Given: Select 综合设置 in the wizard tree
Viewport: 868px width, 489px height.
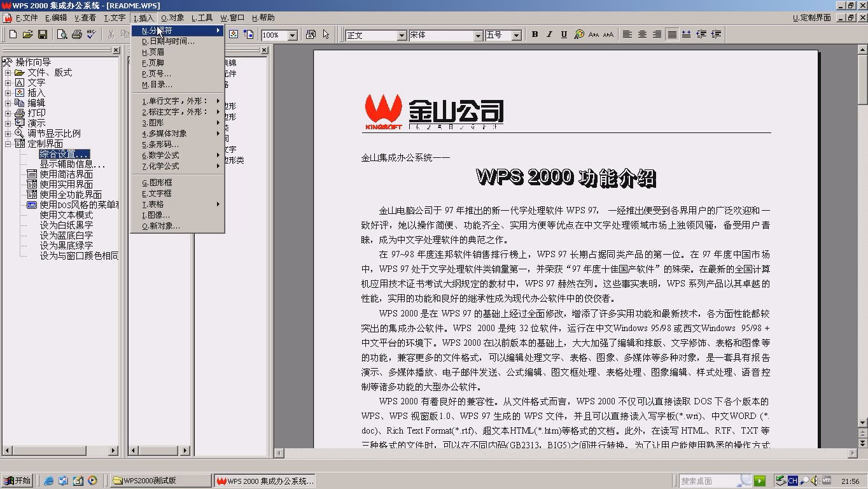Looking at the screenshot, I should (64, 154).
